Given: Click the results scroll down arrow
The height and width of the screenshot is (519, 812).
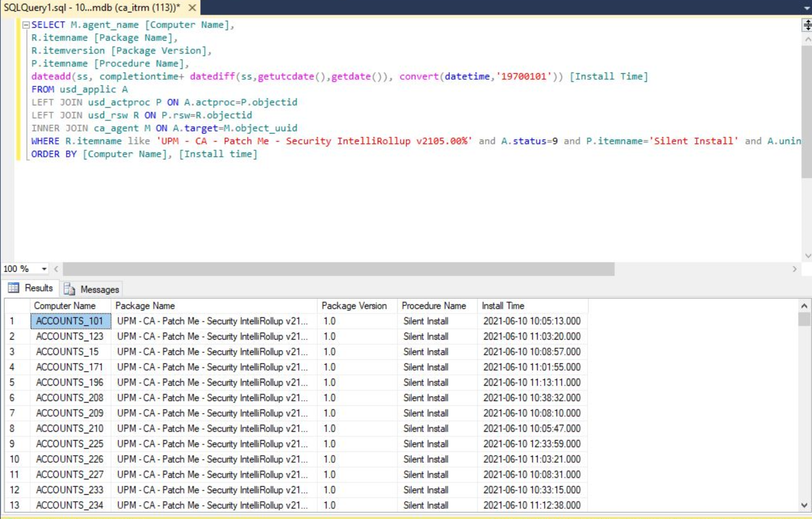Looking at the screenshot, I should click(804, 505).
